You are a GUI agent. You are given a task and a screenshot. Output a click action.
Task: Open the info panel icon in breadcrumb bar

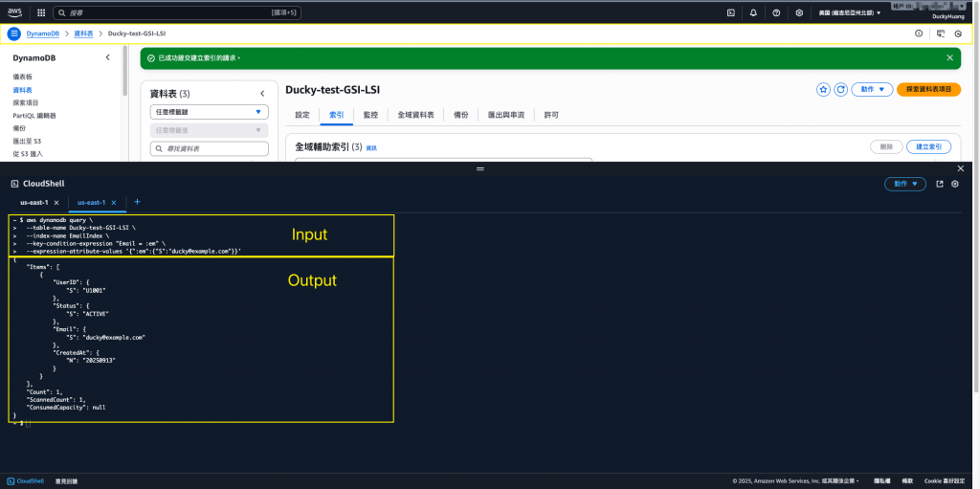(918, 33)
